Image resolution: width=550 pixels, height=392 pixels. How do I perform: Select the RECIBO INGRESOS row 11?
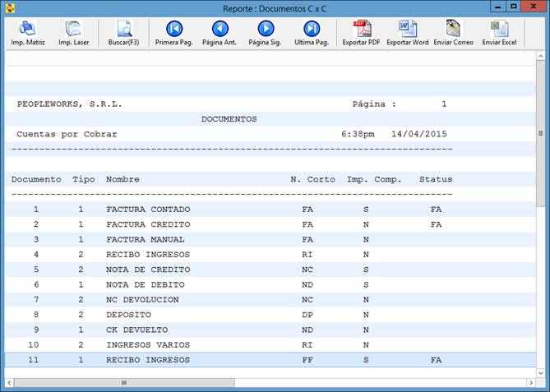(148, 360)
